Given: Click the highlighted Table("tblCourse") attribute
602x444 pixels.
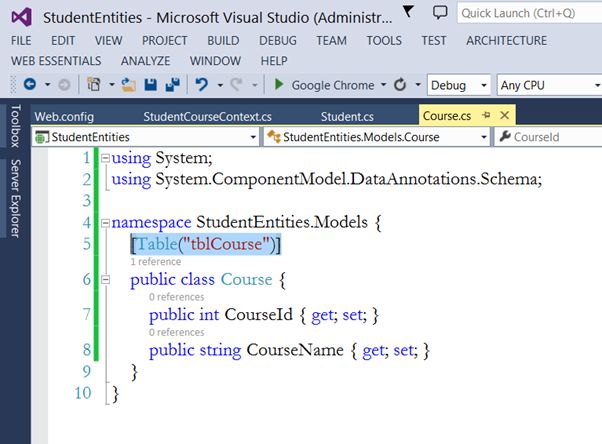Looking at the screenshot, I should tap(206, 244).
